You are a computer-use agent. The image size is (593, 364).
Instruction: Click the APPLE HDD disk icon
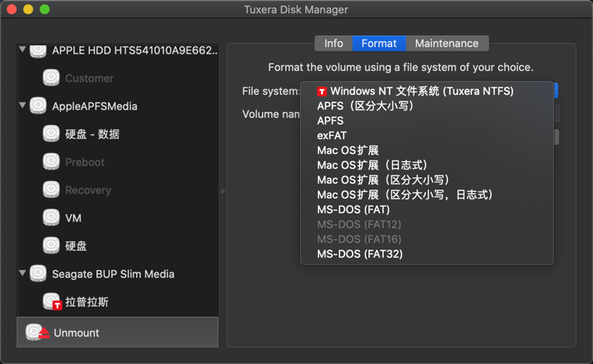38,51
